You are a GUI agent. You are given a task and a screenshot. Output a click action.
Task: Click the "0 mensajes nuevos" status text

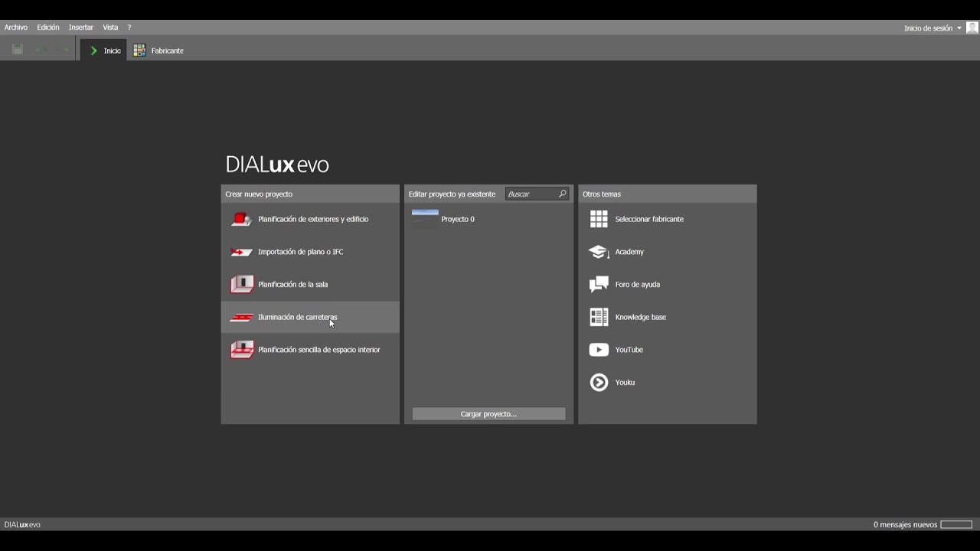click(905, 525)
